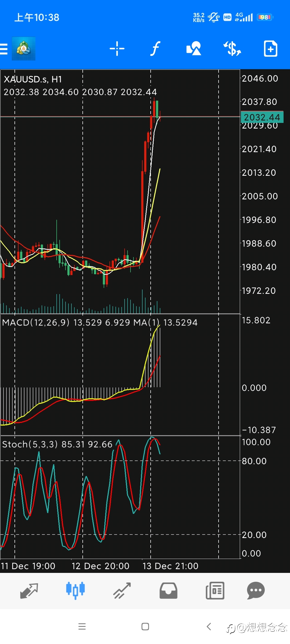
Task: Switch to the Quotes tab
Action: click(x=29, y=591)
